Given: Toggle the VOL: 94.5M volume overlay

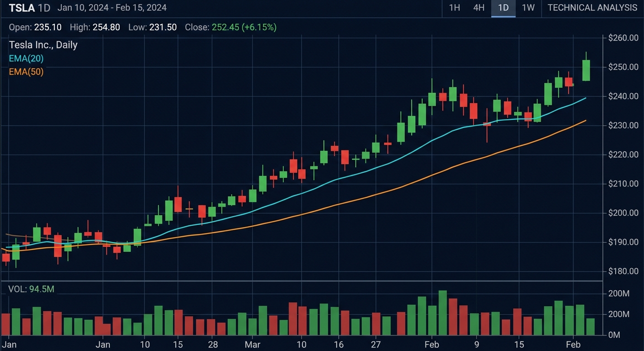Looking at the screenshot, I should (32, 289).
